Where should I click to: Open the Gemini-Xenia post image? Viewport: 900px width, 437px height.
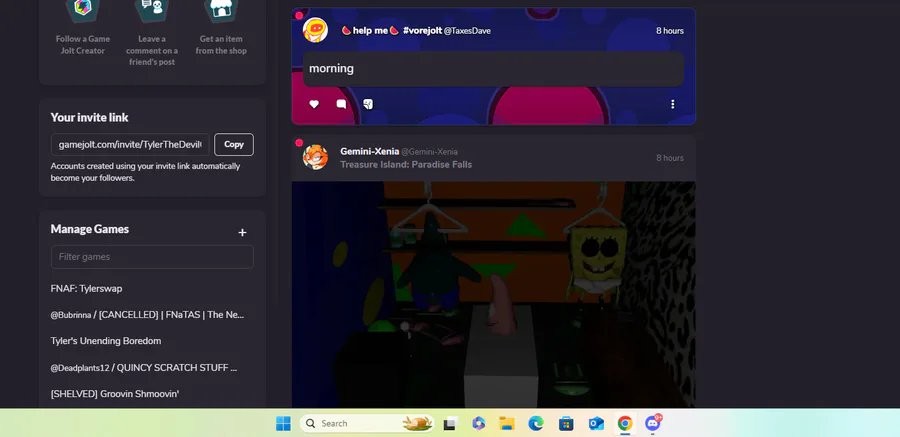tap(494, 295)
